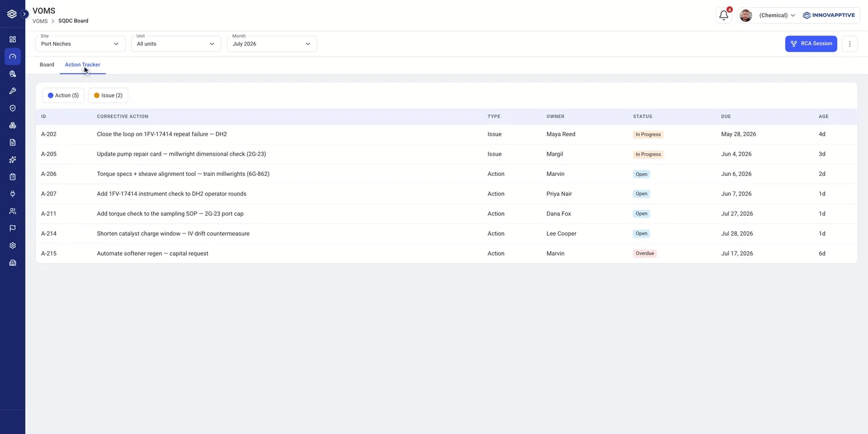868x434 pixels.
Task: Open the clipboard sidebar icon
Action: 13,177
